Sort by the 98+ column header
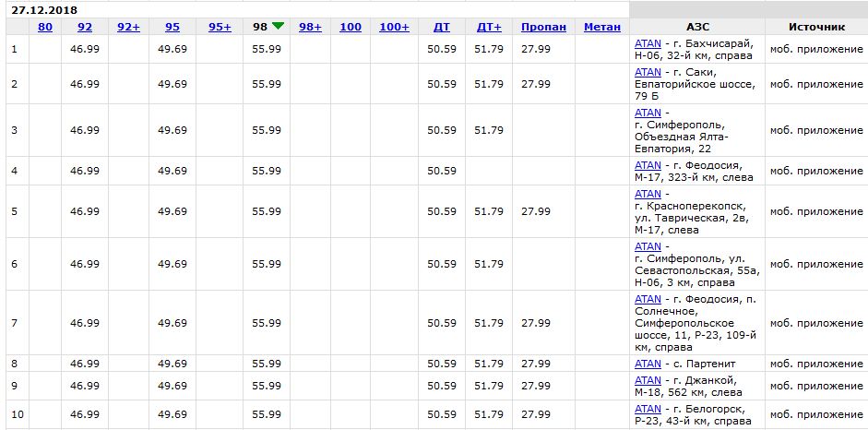Viewport: 868px width, 430px height. (310, 27)
